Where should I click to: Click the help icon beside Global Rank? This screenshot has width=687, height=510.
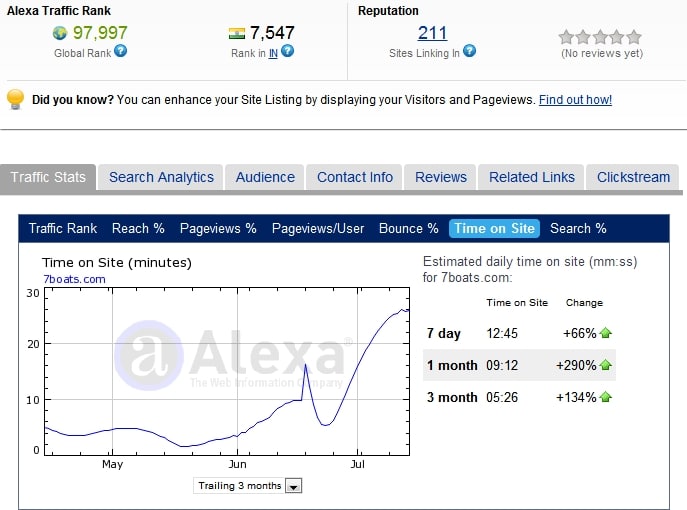click(121, 51)
